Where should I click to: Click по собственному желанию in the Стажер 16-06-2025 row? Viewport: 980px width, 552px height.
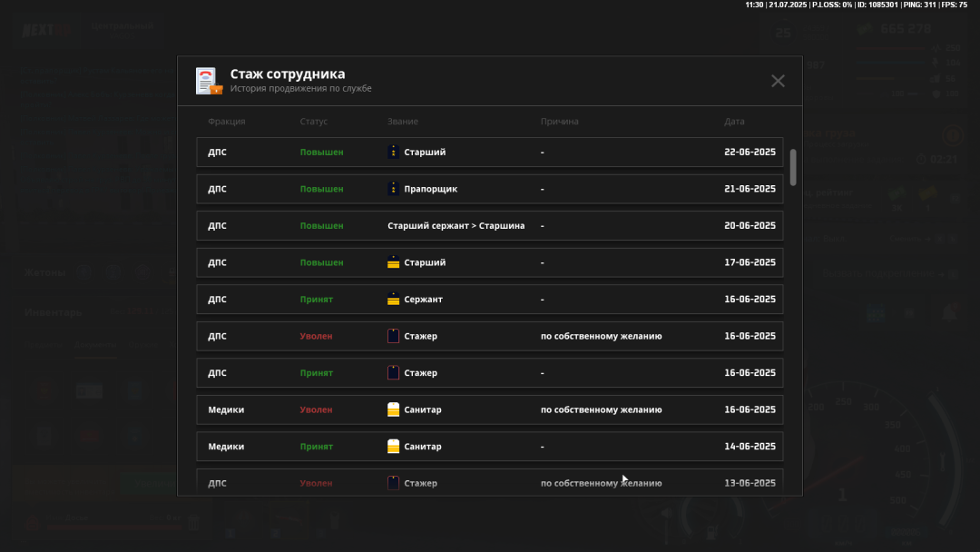(x=602, y=336)
